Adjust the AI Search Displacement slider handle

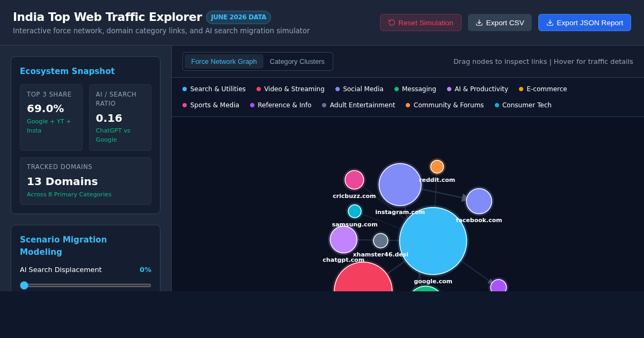pos(24,285)
